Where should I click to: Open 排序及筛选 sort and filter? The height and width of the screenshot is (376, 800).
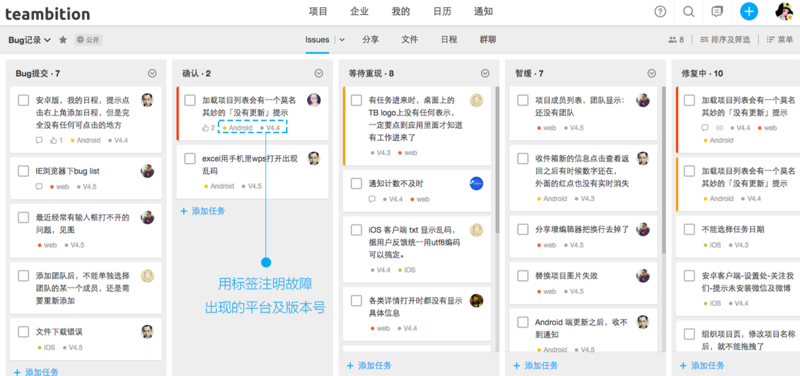point(725,40)
